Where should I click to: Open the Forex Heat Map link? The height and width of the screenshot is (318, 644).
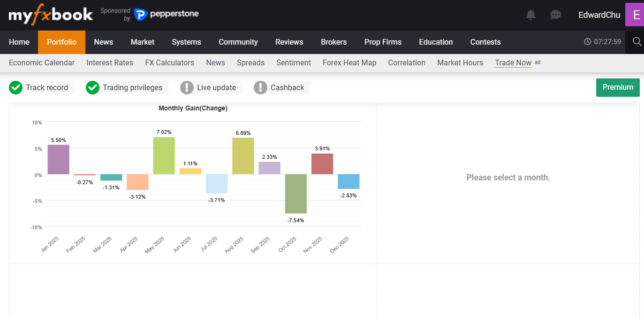(x=349, y=63)
